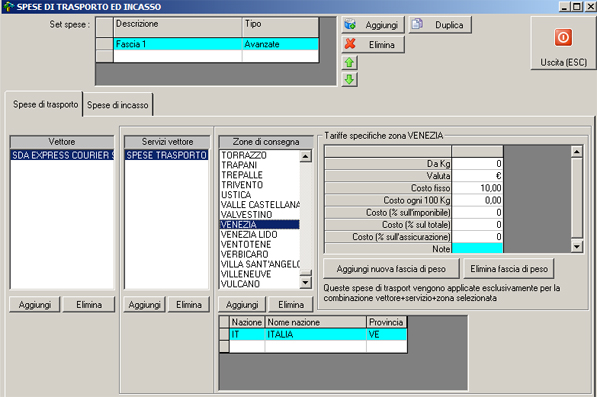Click the row selector beside Fascia 1

[104, 44]
